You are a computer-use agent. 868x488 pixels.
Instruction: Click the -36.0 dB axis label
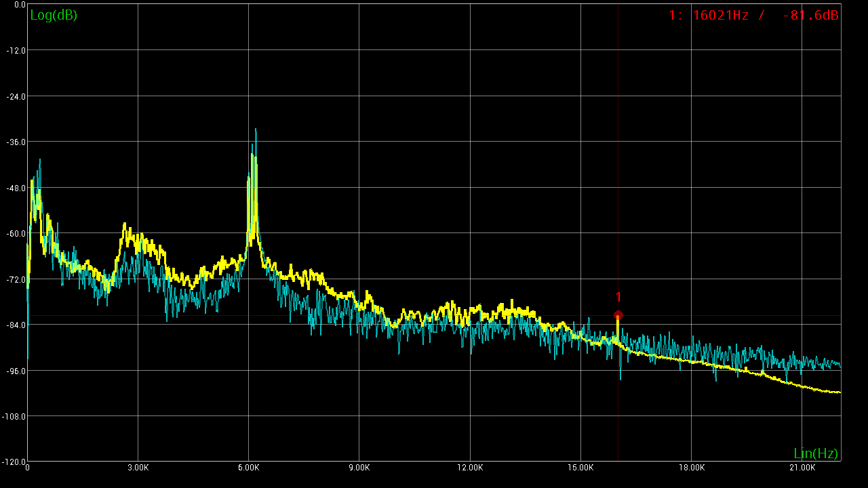coord(14,142)
